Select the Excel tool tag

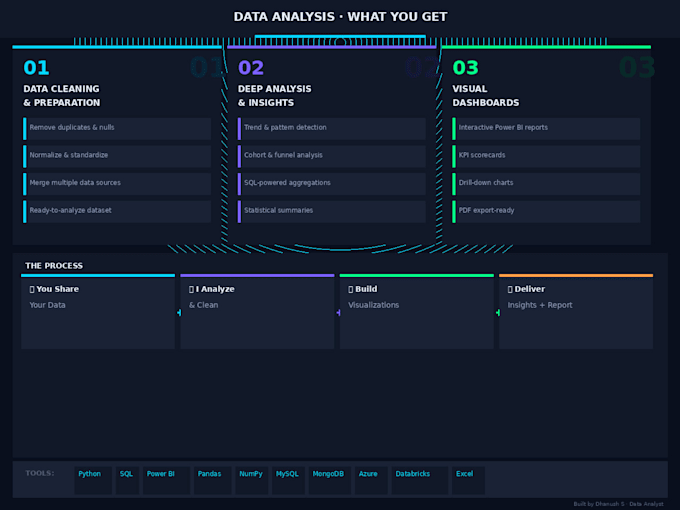[468, 480]
